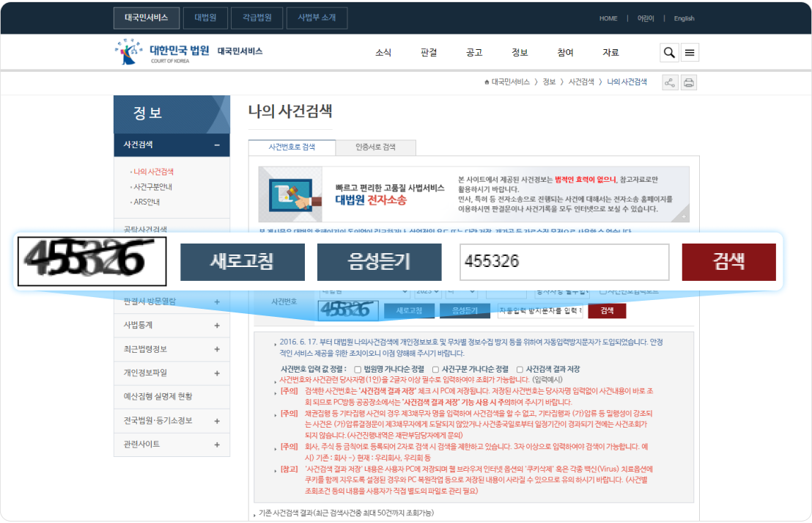The width and height of the screenshot is (812, 523).
Task: Switch to the English site
Action: (684, 18)
